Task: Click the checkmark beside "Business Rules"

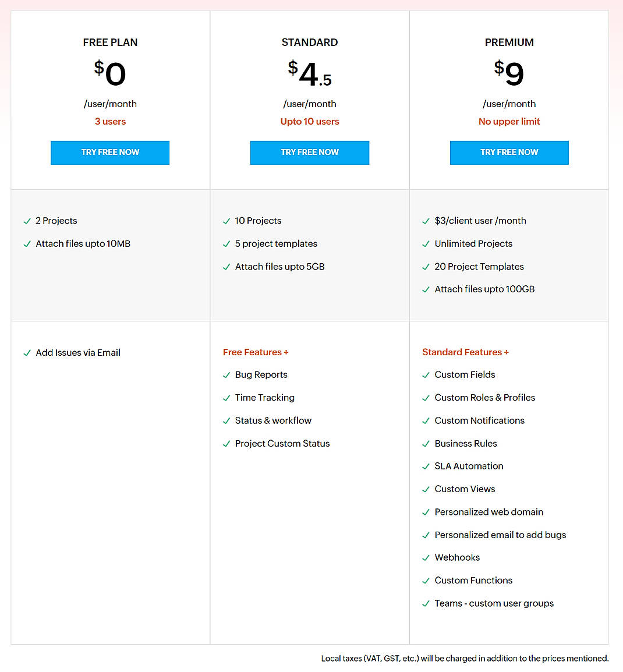Action: tap(426, 444)
